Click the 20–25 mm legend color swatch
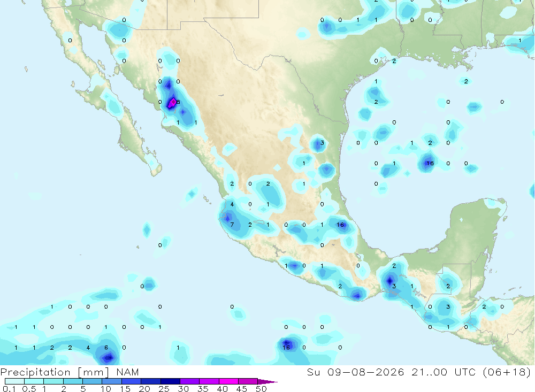This screenshot has width=535, height=392. tap(150, 381)
